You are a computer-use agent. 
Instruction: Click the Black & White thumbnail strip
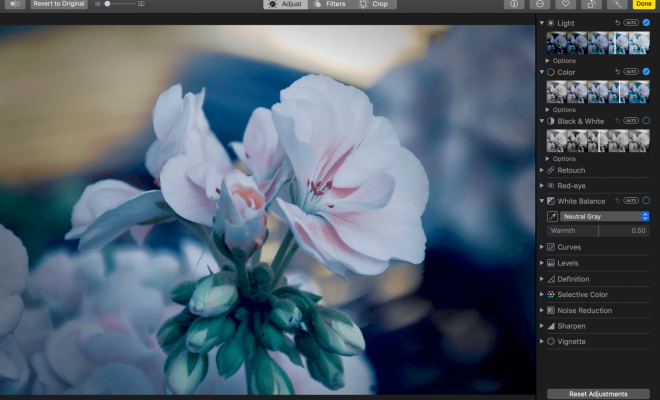click(598, 141)
